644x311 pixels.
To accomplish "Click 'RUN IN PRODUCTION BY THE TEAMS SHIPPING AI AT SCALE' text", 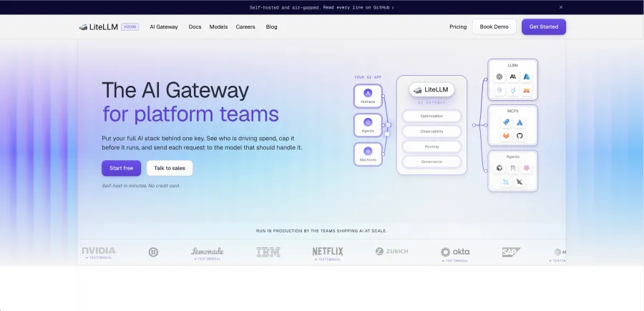I will (x=321, y=231).
